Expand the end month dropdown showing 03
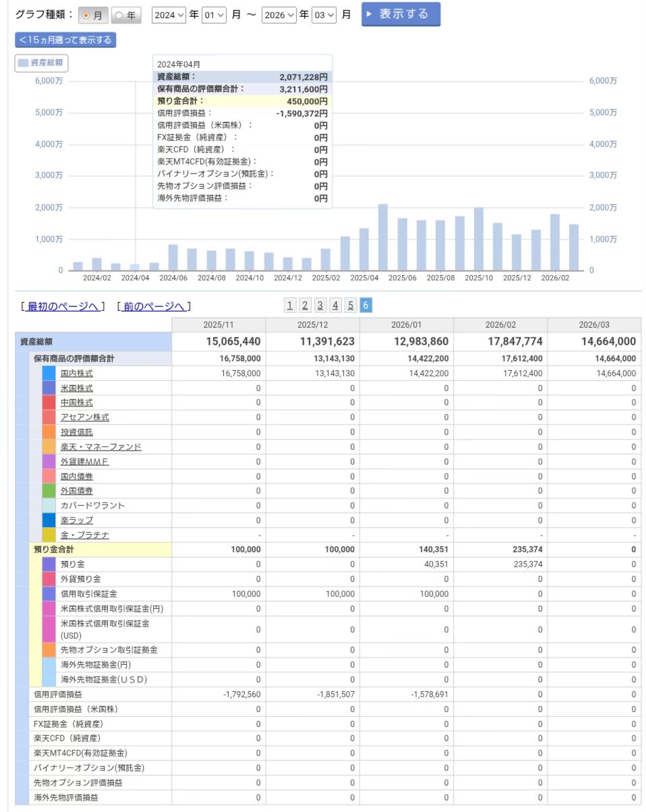646x812 pixels. click(x=324, y=15)
